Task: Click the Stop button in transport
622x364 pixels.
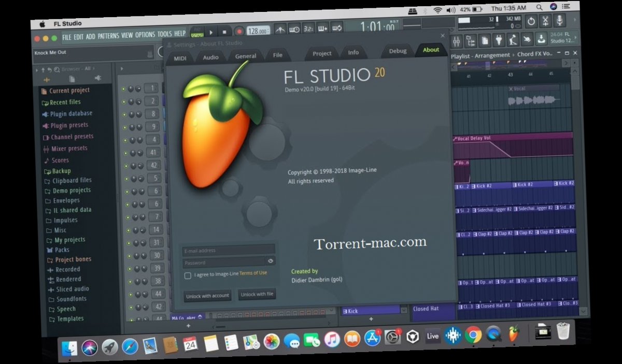Action: (x=224, y=32)
